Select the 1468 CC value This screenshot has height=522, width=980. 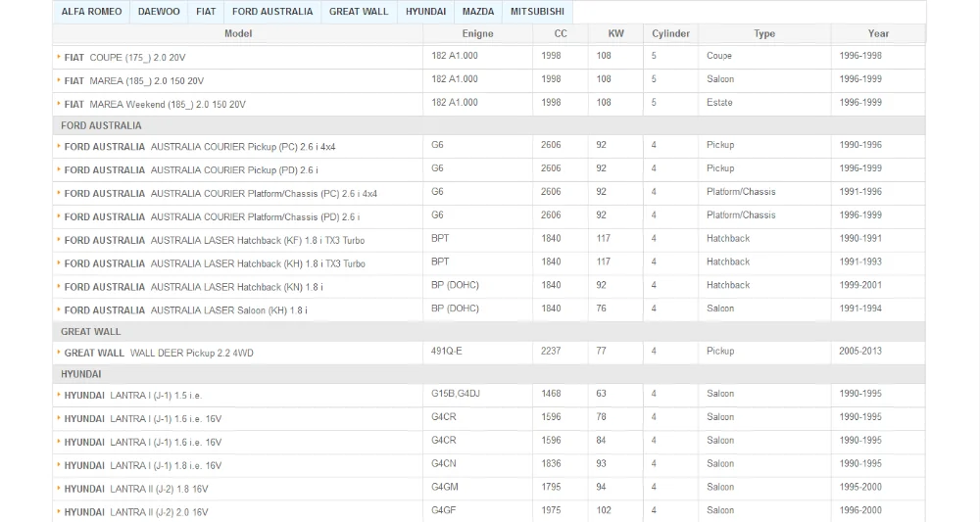(x=551, y=394)
